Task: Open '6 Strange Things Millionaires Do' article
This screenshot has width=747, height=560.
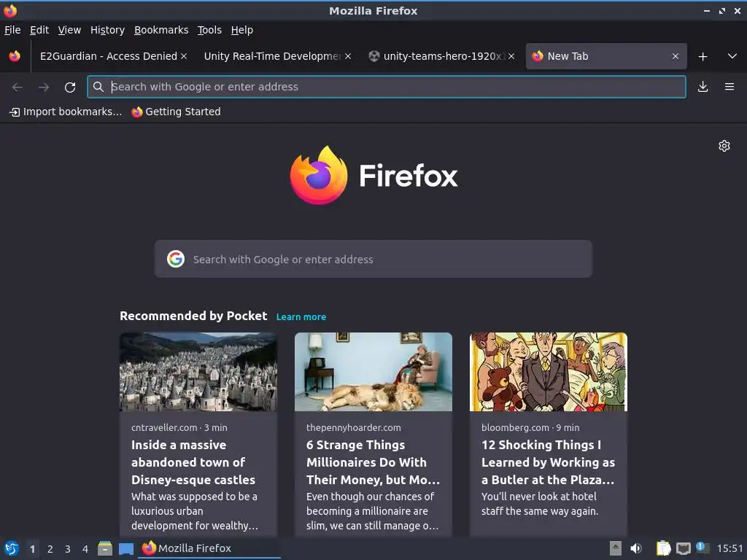Action: [373, 462]
